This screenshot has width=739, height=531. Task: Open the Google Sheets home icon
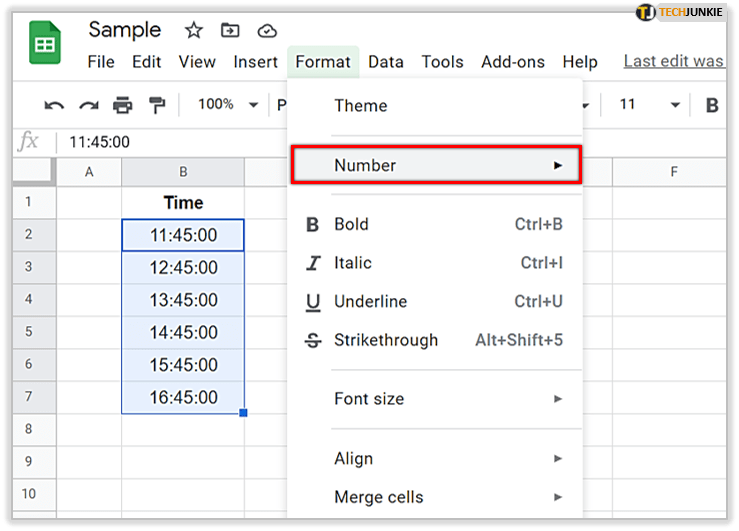(x=45, y=45)
